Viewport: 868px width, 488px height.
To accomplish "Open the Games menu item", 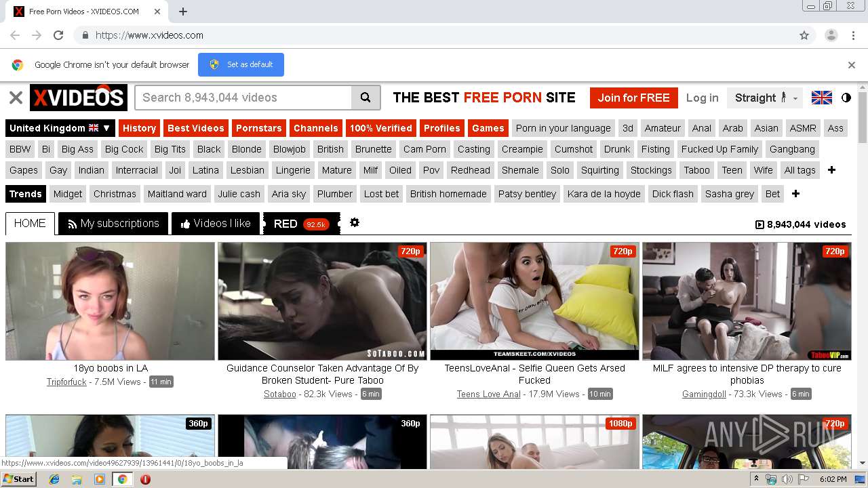I will click(x=488, y=128).
